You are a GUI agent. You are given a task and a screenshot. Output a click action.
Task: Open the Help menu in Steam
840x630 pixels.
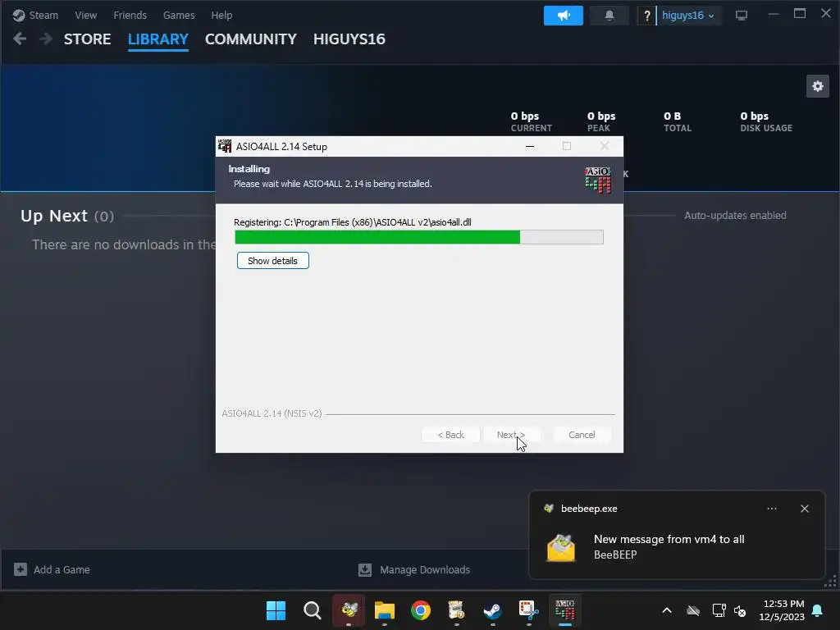click(x=221, y=15)
